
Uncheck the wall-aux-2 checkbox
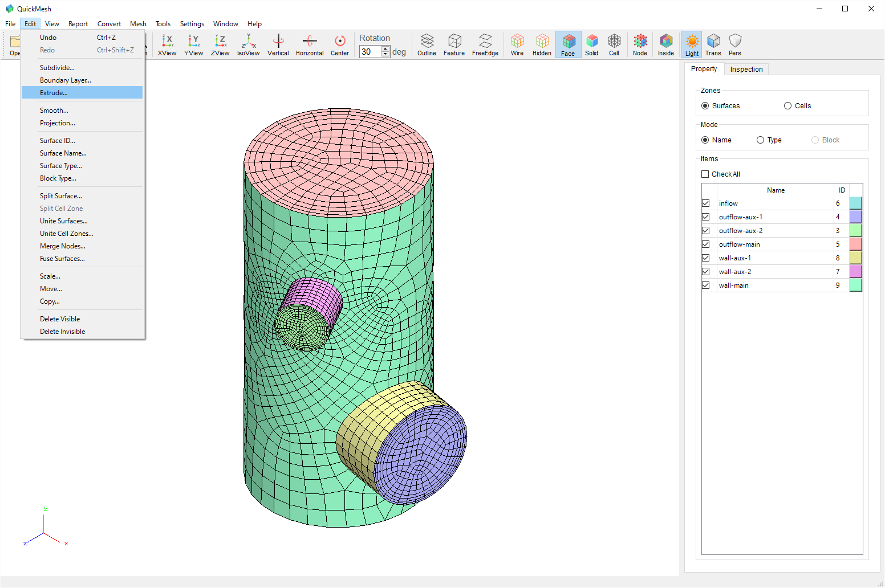pos(706,272)
